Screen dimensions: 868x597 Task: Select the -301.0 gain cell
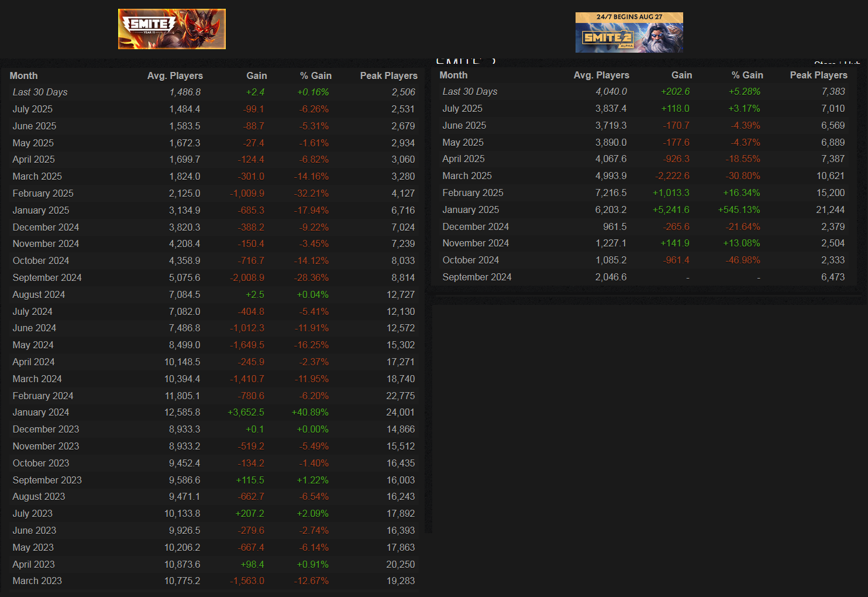(251, 176)
